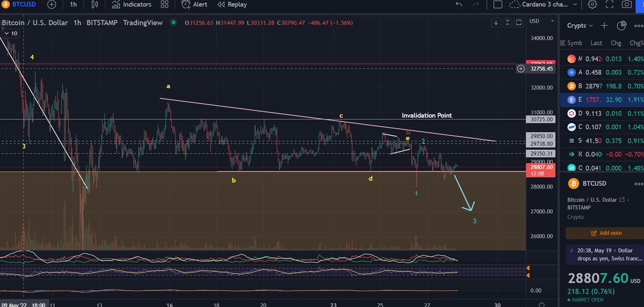Start bar Replay mode
The width and height of the screenshot is (644, 307).
coord(231,4)
